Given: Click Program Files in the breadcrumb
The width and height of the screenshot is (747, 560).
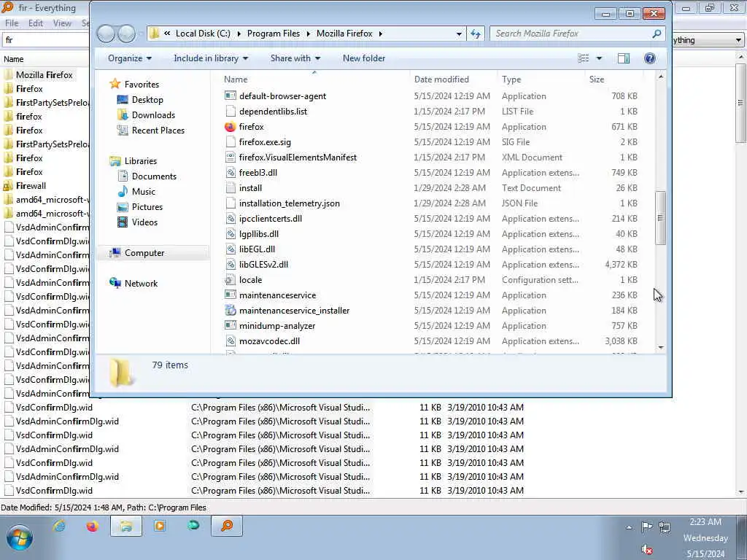Looking at the screenshot, I should coord(274,34).
